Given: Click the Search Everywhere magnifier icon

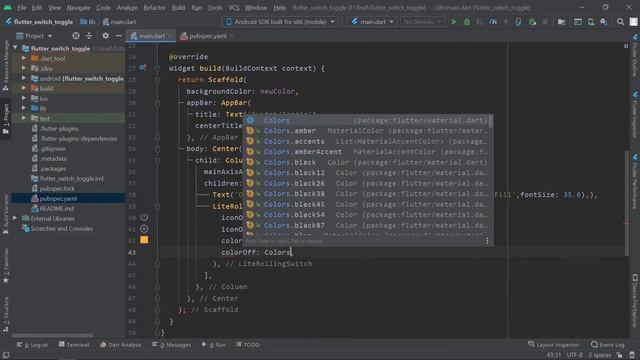Looking at the screenshot, I should 620,22.
